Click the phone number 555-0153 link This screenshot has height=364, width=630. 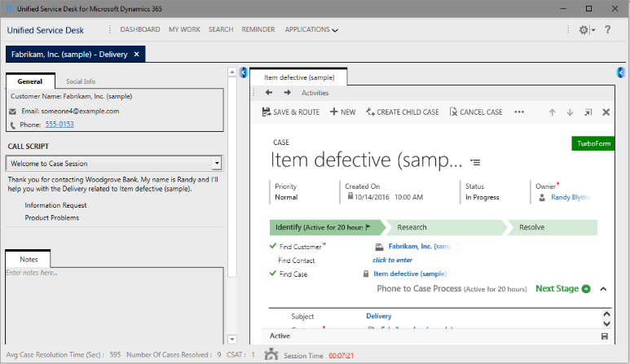tap(59, 125)
